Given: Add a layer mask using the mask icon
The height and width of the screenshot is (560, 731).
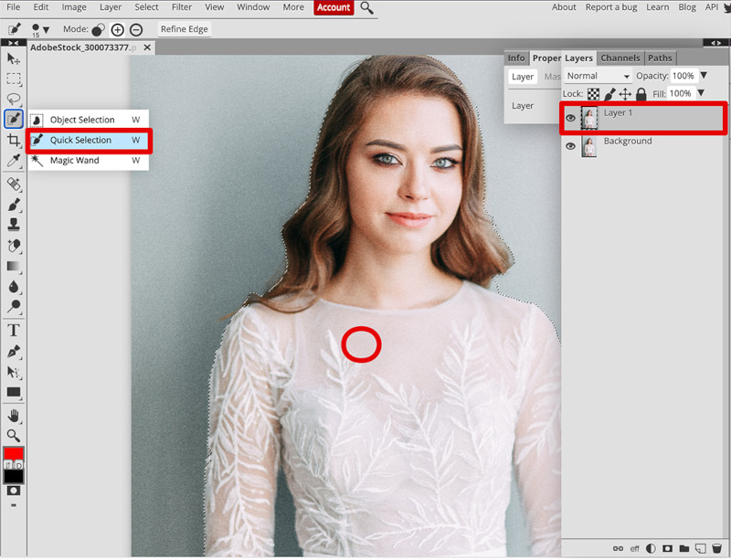Looking at the screenshot, I should pyautogui.click(x=666, y=549).
